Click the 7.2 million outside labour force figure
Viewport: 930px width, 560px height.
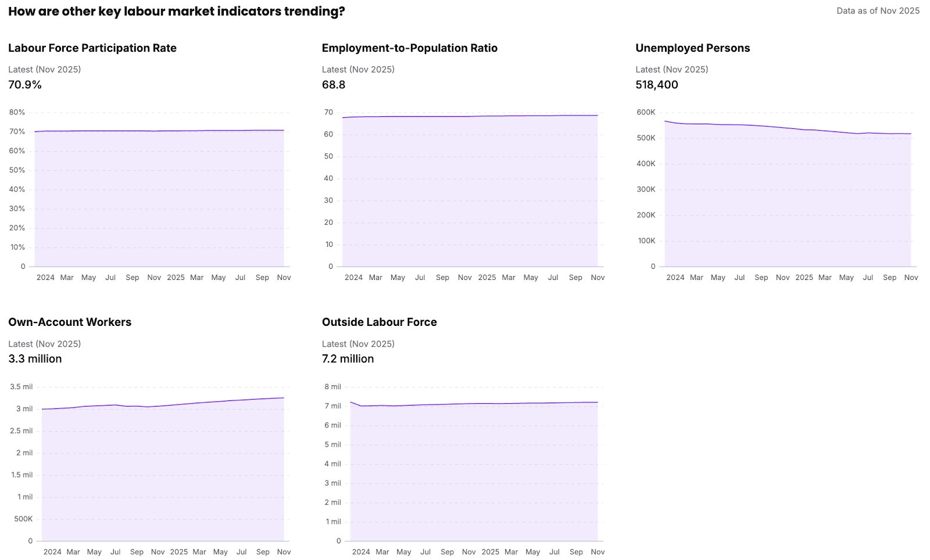(348, 359)
